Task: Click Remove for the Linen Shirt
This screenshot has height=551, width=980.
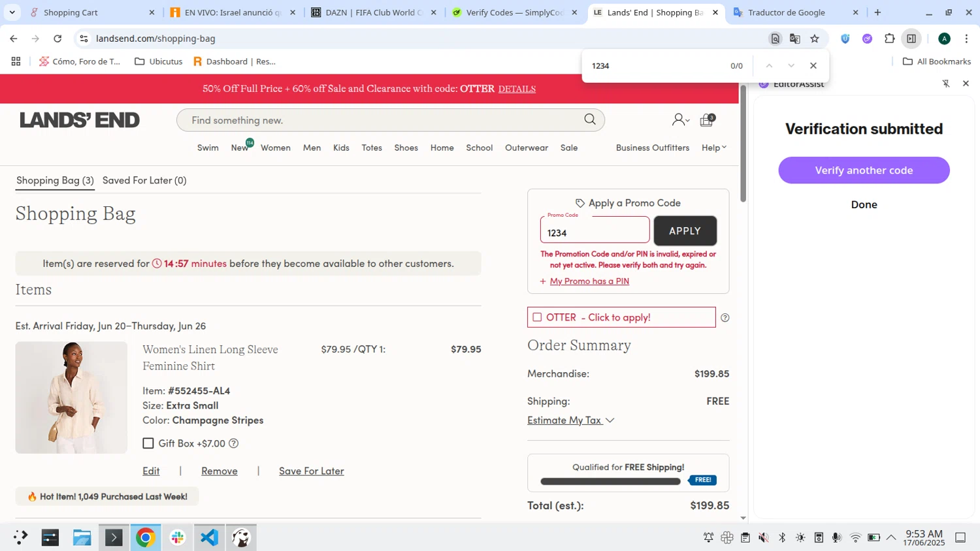Action: point(220,471)
